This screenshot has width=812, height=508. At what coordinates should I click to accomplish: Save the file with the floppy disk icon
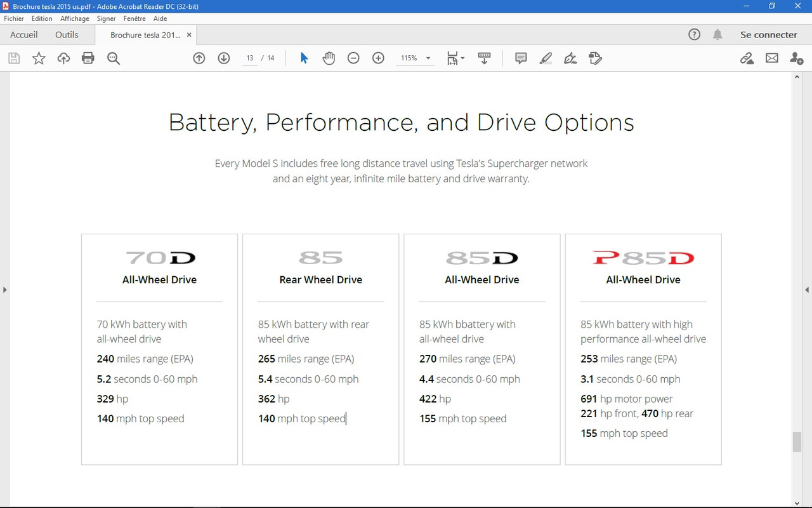coord(14,58)
